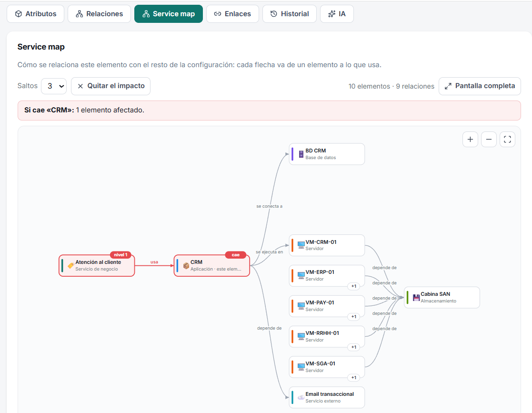Click the VM-RRHH-01 server label
532x413 pixels.
tap(322, 333)
